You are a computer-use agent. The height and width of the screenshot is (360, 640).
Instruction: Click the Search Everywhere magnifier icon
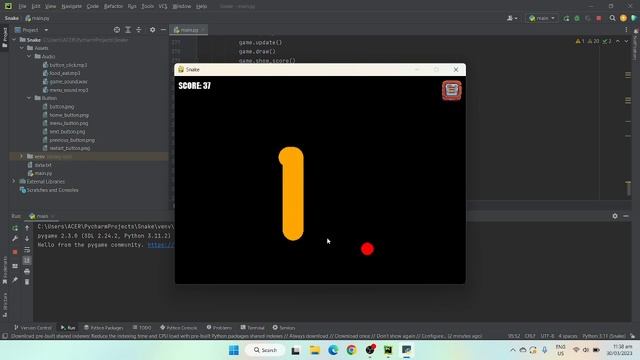pos(612,18)
